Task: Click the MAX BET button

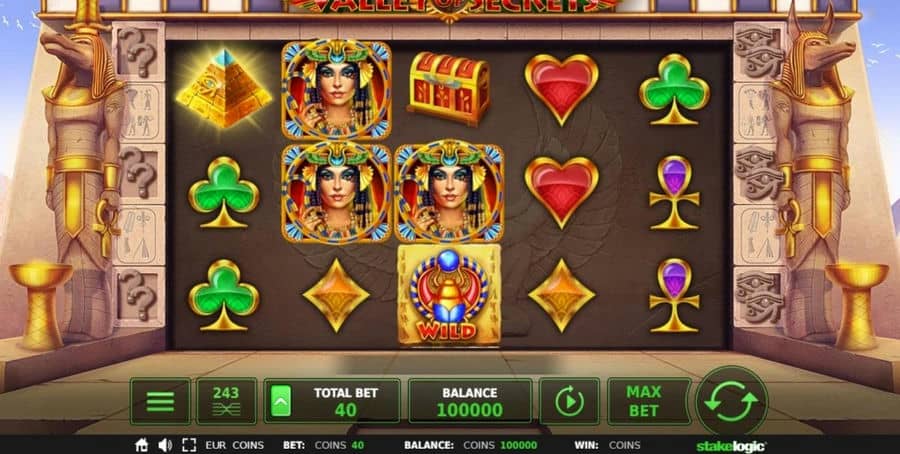Action: point(643,401)
